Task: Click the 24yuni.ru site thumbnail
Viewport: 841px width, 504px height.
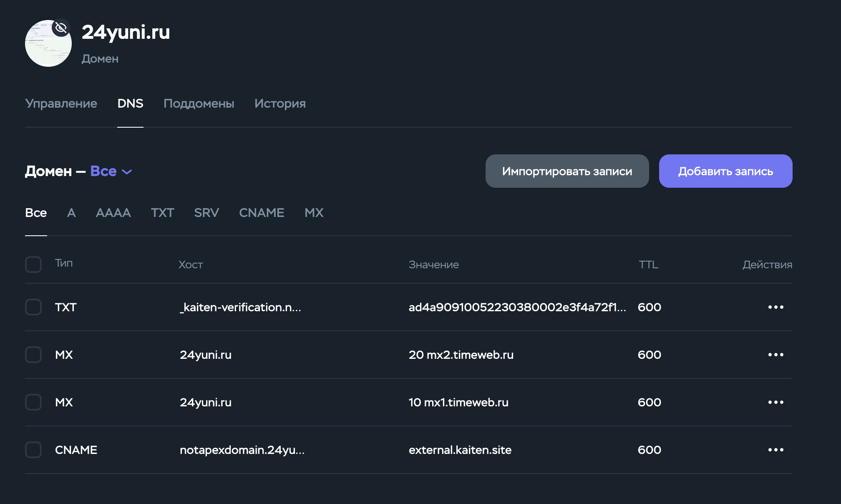Action: 48,44
